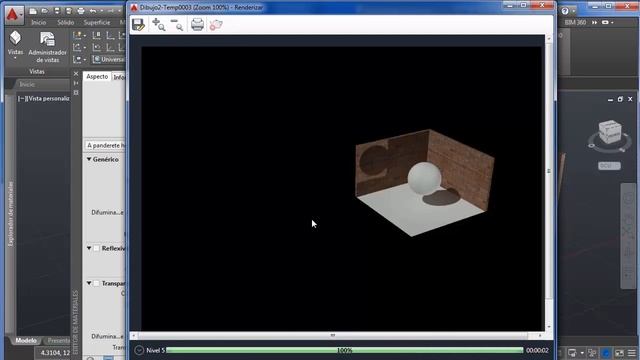Collapse the Genérico section
Screen dimensions: 640x360
click(x=89, y=159)
